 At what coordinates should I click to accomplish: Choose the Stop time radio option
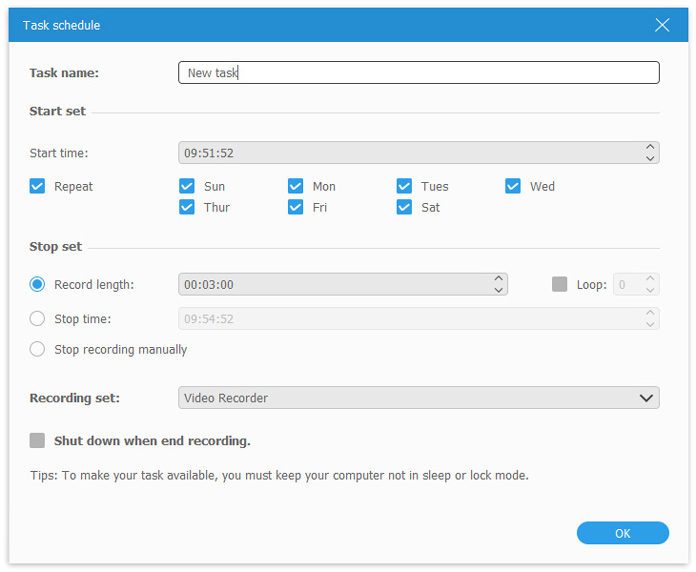tap(37, 319)
